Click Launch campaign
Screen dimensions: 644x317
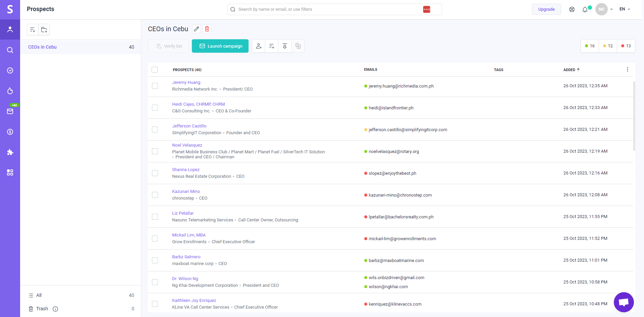tap(220, 46)
